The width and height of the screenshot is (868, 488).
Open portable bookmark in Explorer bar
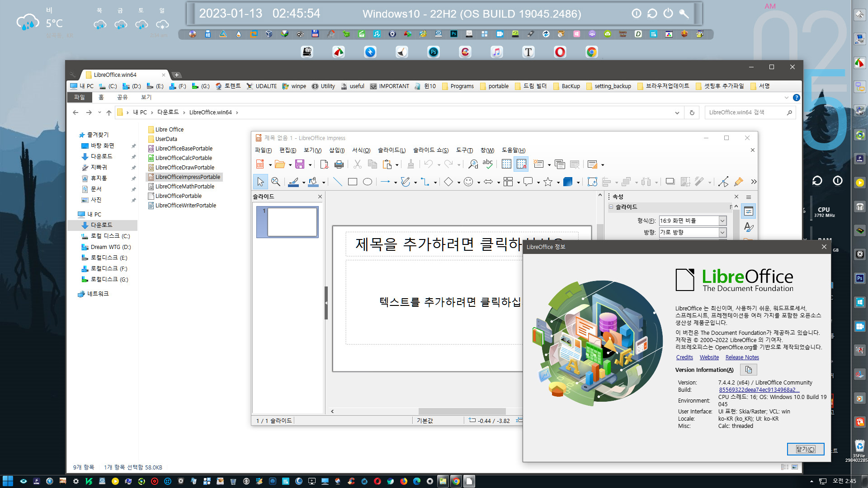tap(494, 86)
